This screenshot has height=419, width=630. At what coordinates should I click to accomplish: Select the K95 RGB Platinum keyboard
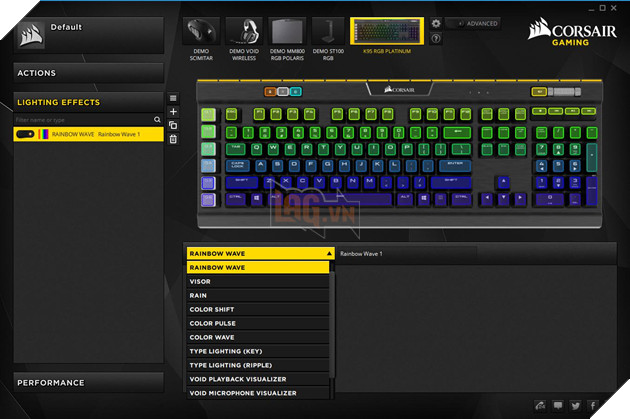coord(387,31)
